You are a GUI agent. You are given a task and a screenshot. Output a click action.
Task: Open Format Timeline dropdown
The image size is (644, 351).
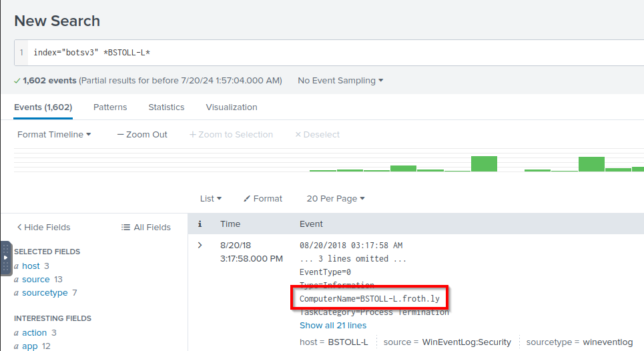point(54,135)
